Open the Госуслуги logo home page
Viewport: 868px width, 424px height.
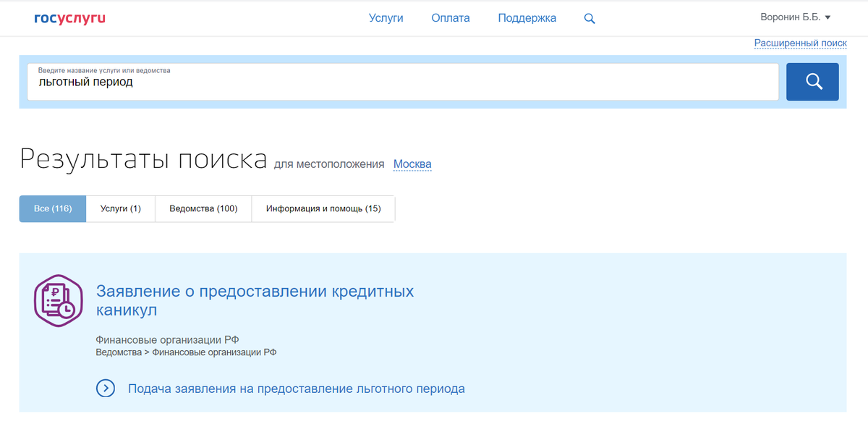coord(70,17)
